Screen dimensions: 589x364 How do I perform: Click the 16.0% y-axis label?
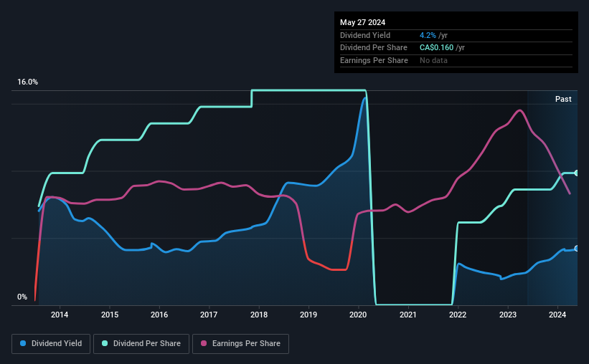(27, 82)
